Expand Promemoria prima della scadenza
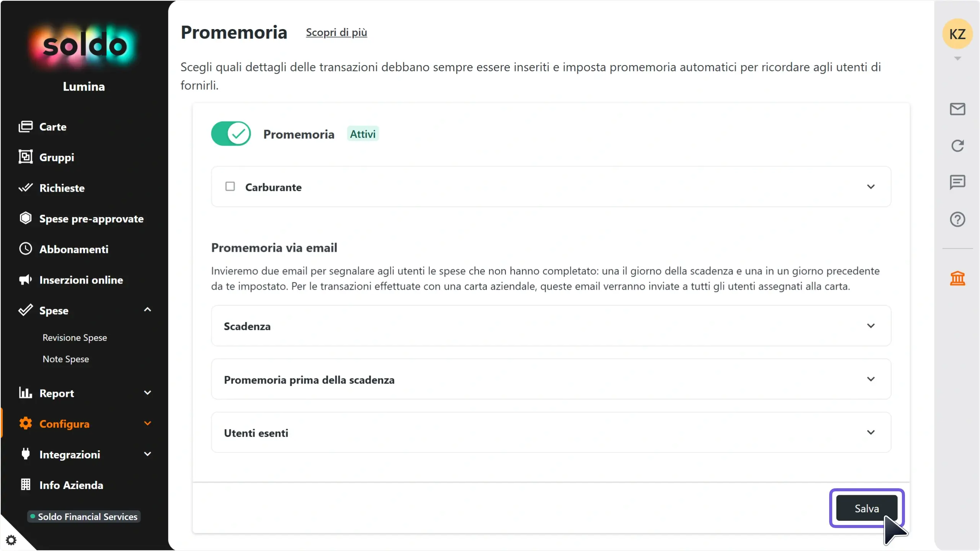 (x=551, y=379)
